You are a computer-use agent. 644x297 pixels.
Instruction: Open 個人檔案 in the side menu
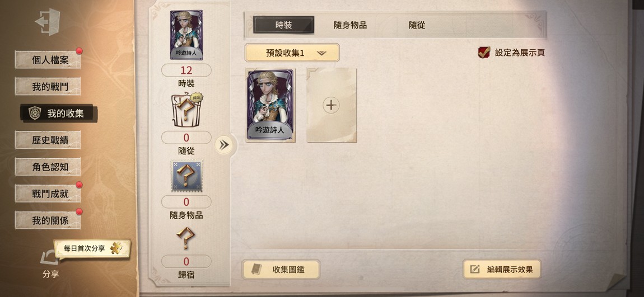[48, 60]
